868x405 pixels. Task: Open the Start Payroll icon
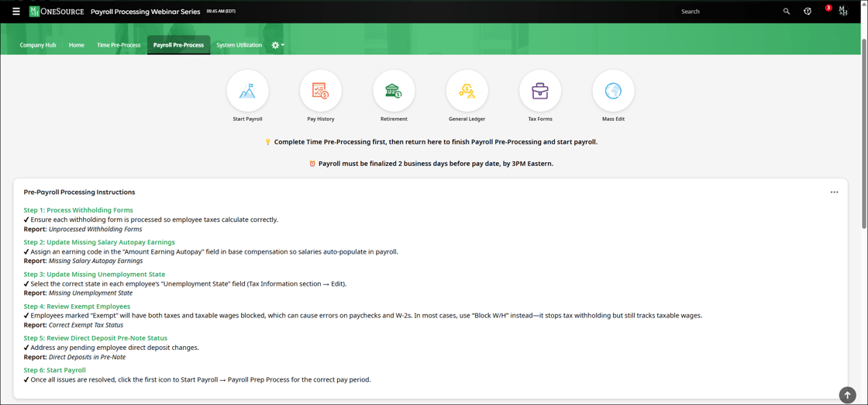click(247, 92)
